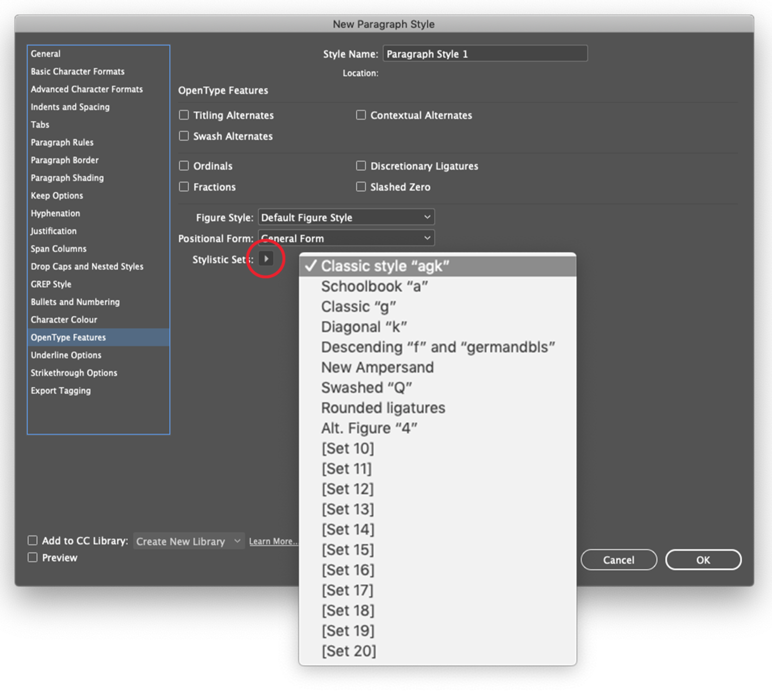Pick Swashed "Q" from the list
The image size is (772, 700).
pyautogui.click(x=366, y=388)
